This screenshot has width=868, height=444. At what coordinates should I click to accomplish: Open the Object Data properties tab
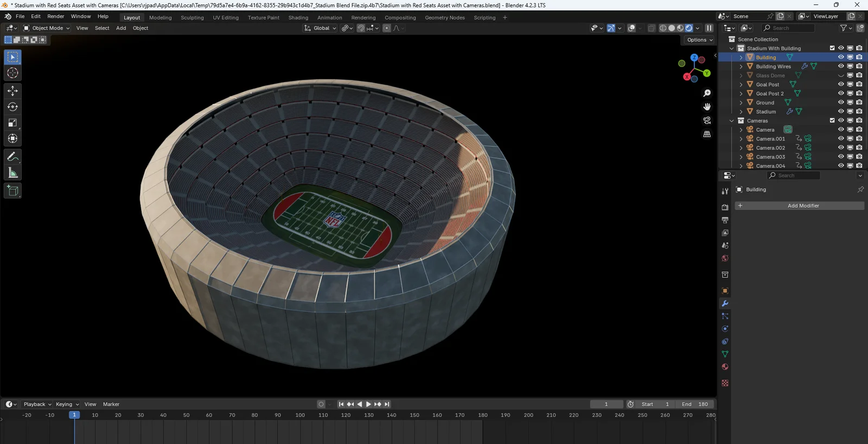[x=725, y=354]
